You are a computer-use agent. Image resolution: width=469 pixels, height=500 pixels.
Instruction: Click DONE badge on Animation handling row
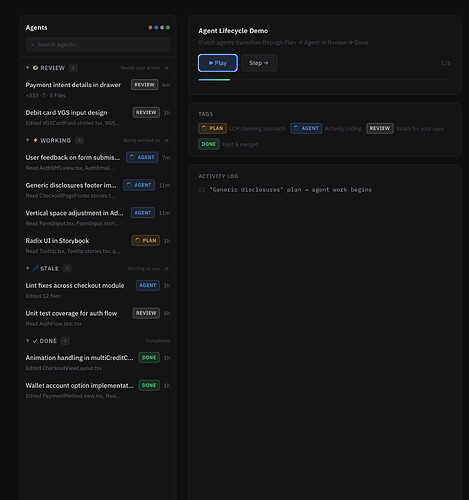click(149, 358)
